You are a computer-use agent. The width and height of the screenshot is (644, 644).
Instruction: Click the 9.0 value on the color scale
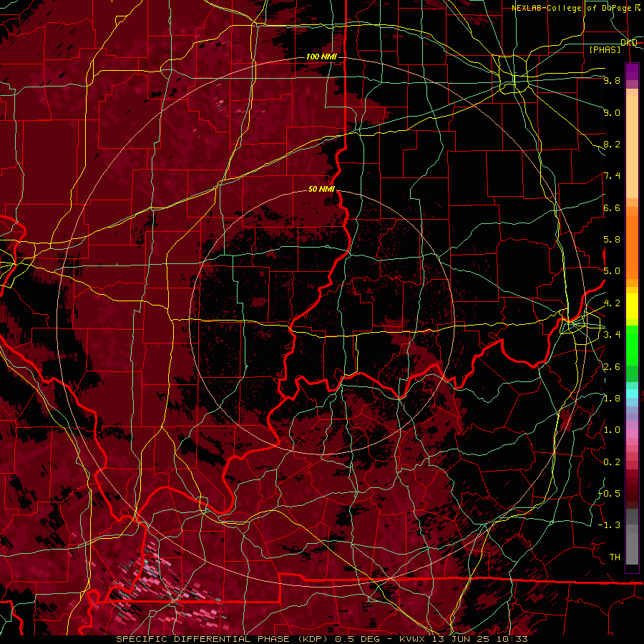click(x=612, y=112)
